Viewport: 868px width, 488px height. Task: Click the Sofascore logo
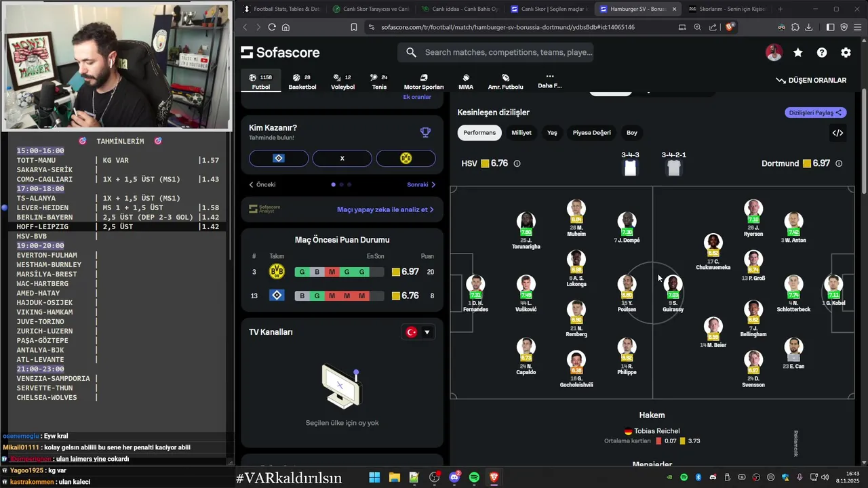pyautogui.click(x=280, y=53)
